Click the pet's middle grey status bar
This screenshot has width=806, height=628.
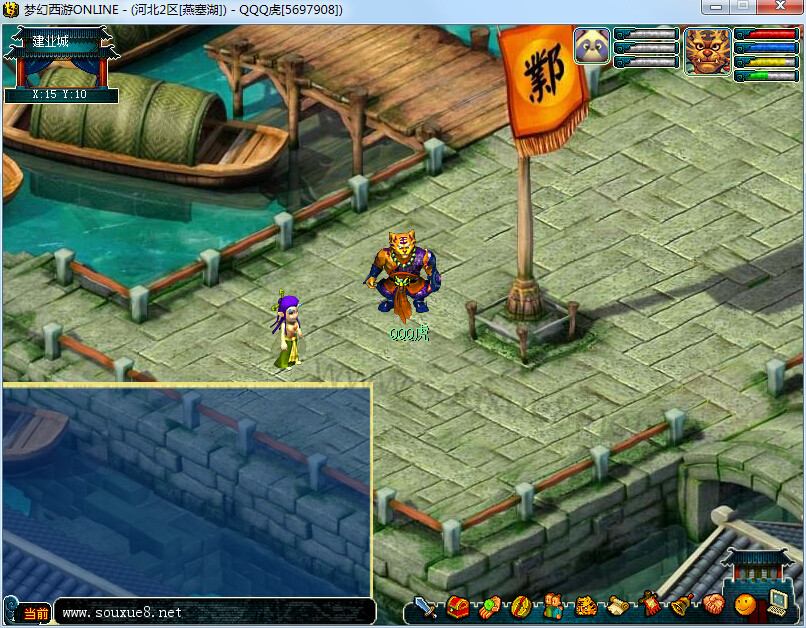click(647, 48)
